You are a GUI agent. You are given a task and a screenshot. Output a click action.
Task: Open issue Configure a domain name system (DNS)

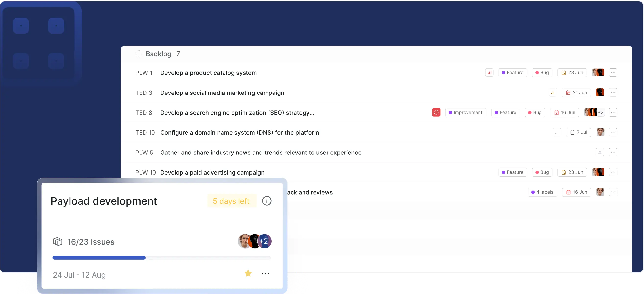click(239, 132)
